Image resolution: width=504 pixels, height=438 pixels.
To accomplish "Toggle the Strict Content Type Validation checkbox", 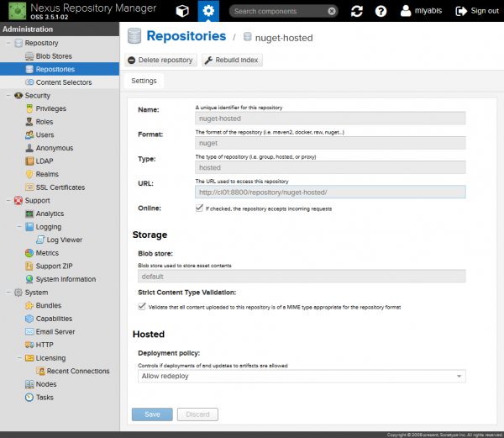I will [142, 307].
